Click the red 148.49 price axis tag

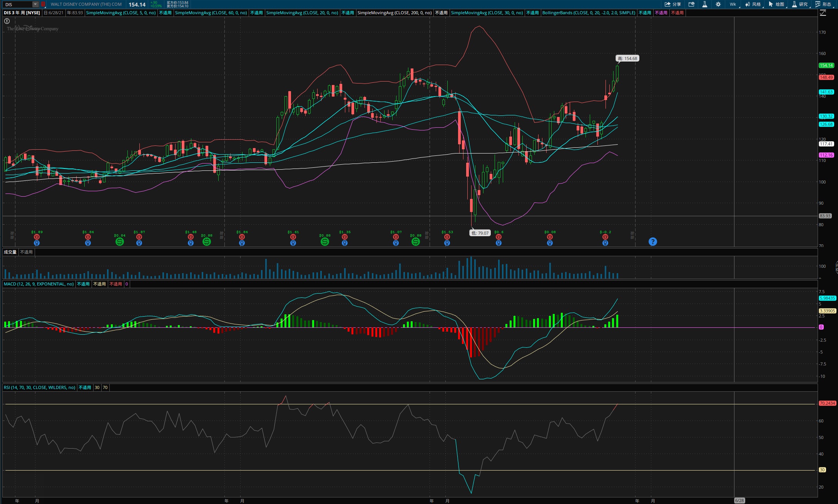coord(826,77)
